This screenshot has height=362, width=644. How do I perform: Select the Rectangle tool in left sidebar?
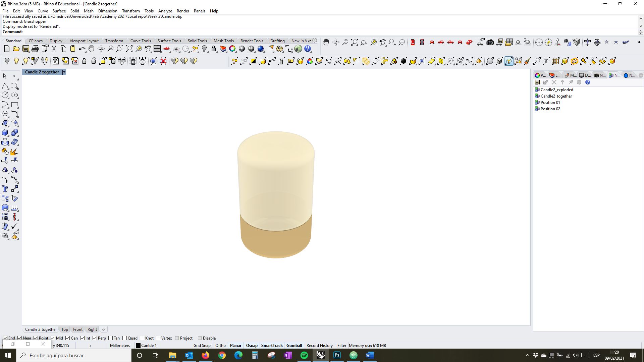click(14, 104)
